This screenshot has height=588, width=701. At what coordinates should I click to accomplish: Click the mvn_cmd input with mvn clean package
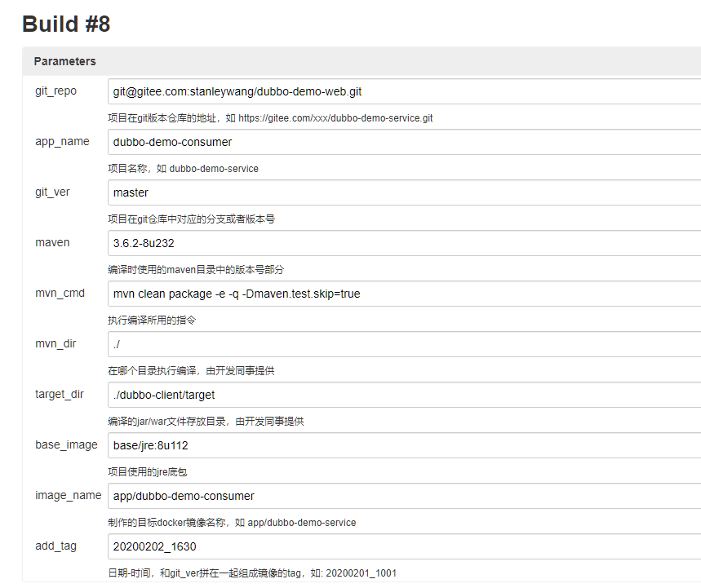[404, 294]
